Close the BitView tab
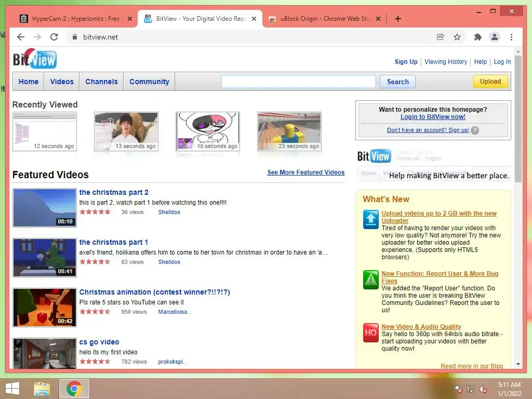Viewport: 532px width, 399px height. [x=254, y=19]
